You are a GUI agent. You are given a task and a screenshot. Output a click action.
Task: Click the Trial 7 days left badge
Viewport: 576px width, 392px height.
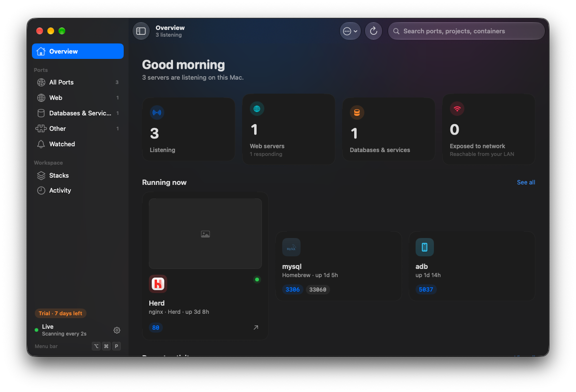60,313
